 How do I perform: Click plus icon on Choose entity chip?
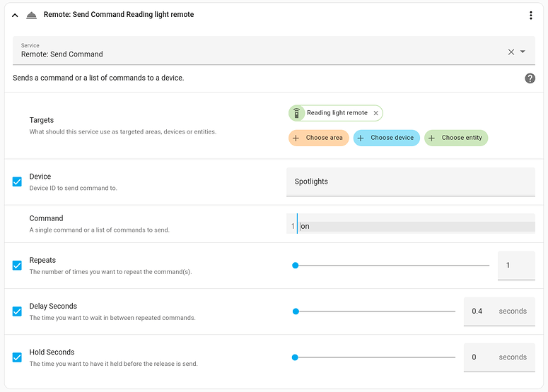click(432, 138)
